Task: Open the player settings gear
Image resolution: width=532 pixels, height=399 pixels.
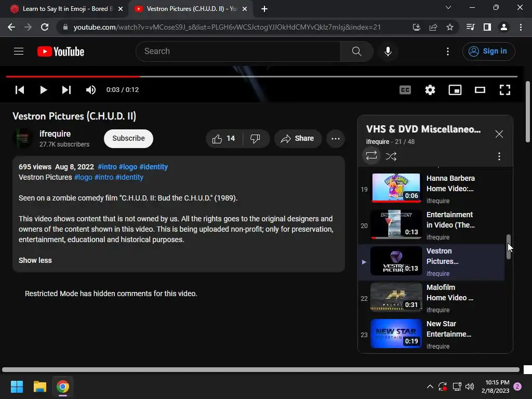Action: 430,90
